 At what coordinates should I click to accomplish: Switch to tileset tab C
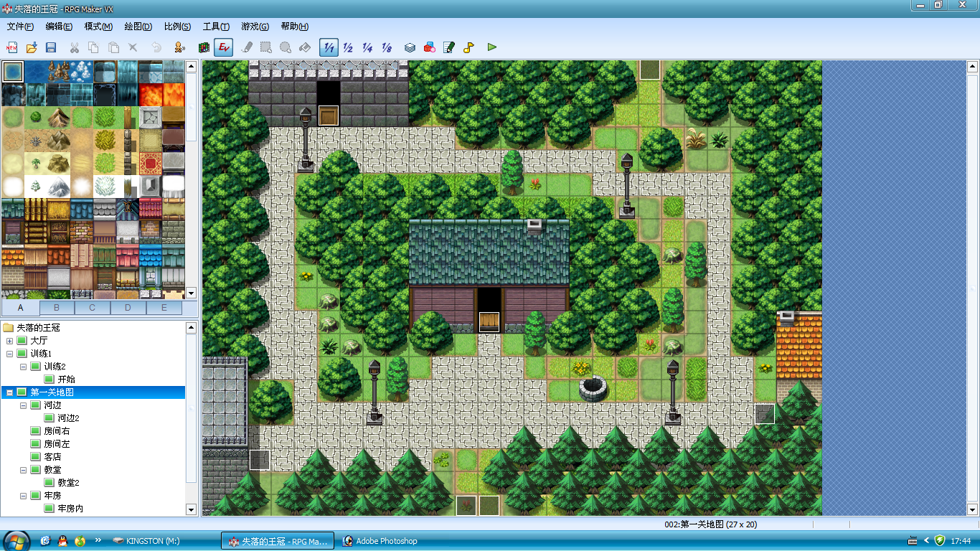click(93, 308)
